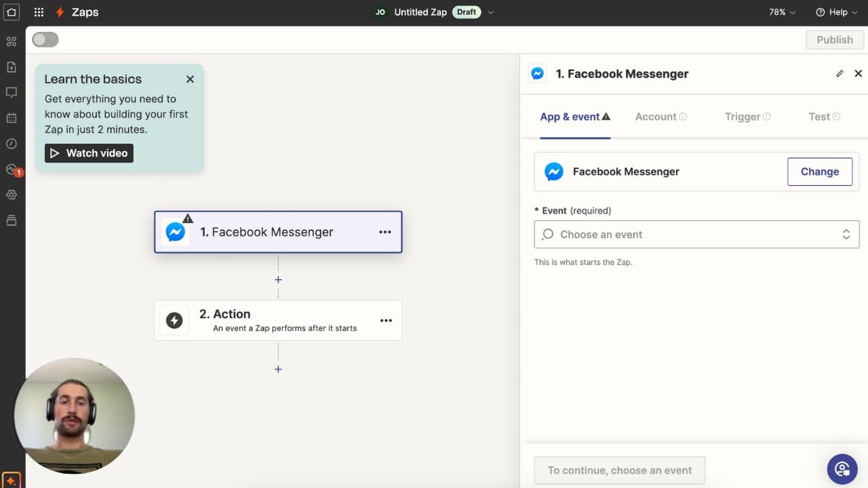
Task: Open the 78% zoom dropdown
Action: 783,12
